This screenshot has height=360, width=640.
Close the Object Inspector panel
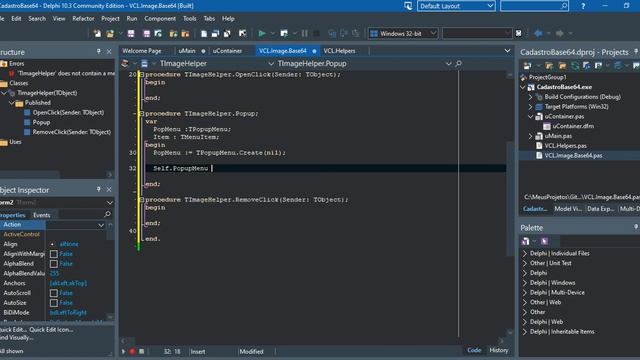pos(109,190)
